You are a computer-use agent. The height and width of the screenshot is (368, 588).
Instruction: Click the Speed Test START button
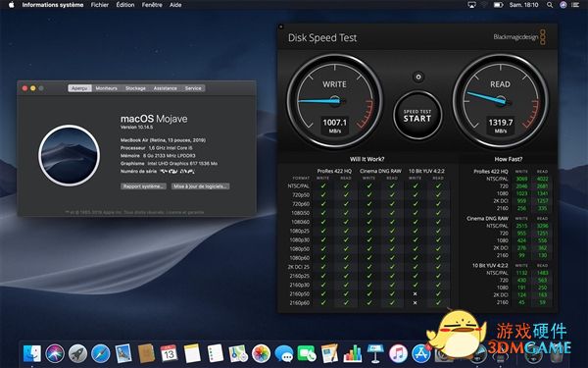(x=417, y=116)
